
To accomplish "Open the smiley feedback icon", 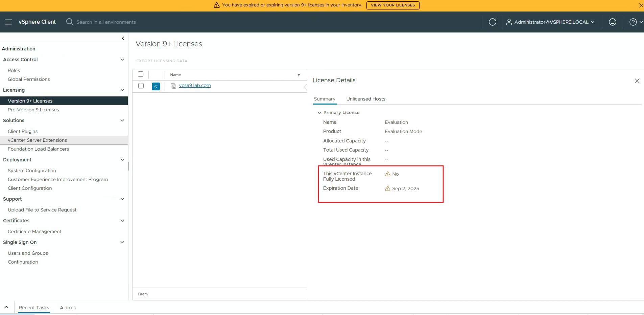I will (612, 22).
